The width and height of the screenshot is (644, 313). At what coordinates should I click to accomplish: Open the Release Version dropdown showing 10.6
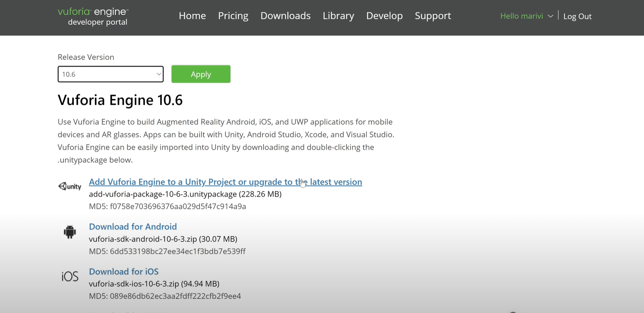[x=110, y=74]
